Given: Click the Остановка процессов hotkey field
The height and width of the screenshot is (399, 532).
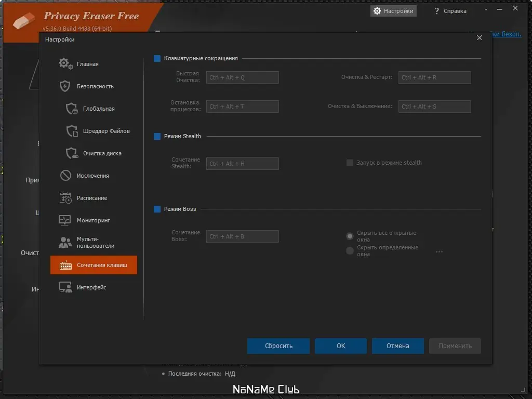Looking at the screenshot, I should pos(243,107).
